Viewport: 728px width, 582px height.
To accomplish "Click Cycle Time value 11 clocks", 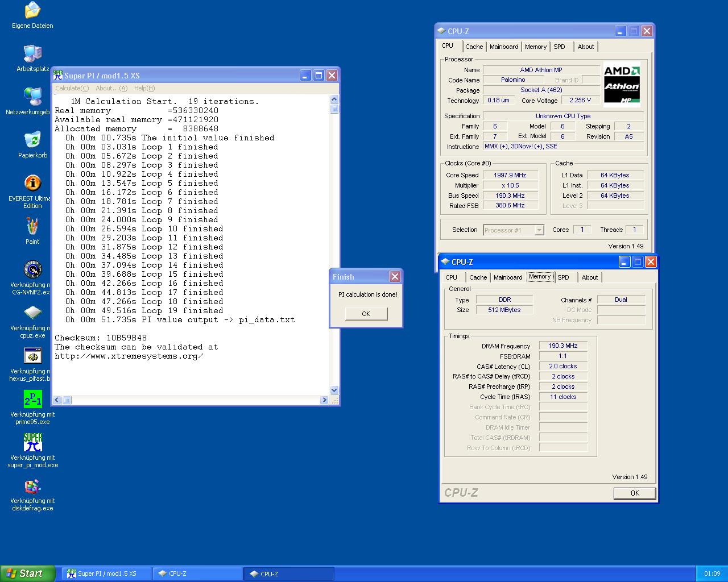I will coord(563,397).
